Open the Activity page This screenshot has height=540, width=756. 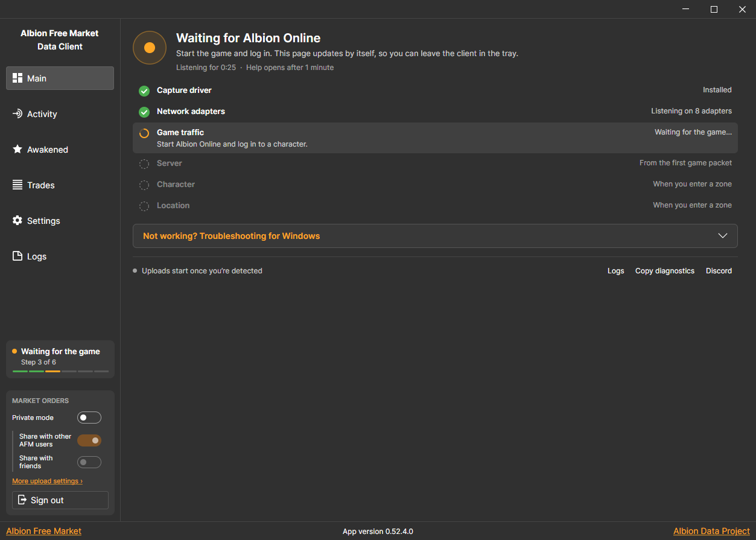coord(60,113)
